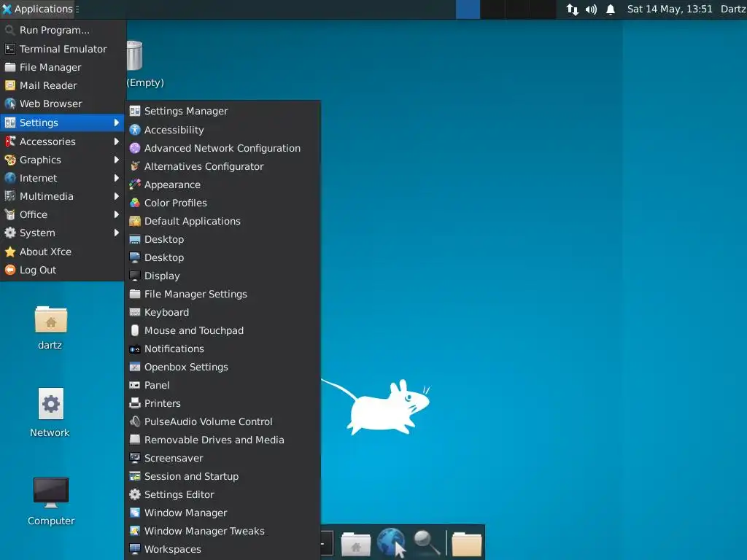Select Run Program... from the menu
747x560 pixels.
click(x=63, y=30)
